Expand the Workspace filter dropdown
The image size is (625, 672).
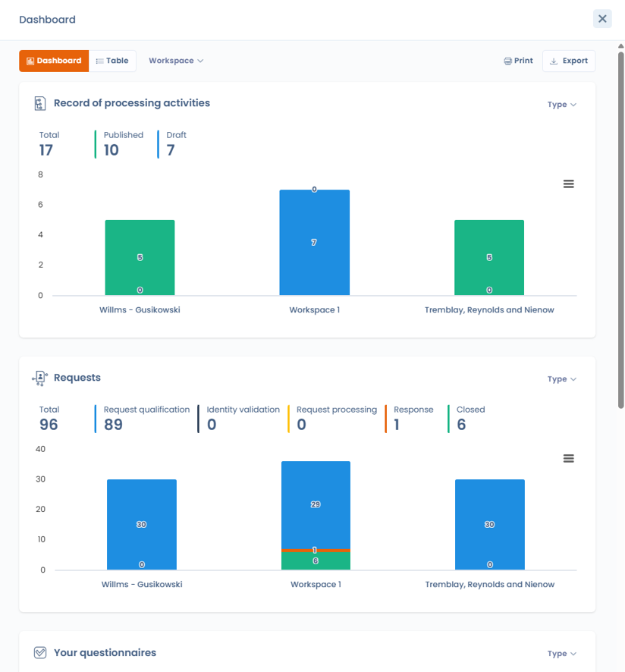point(176,61)
